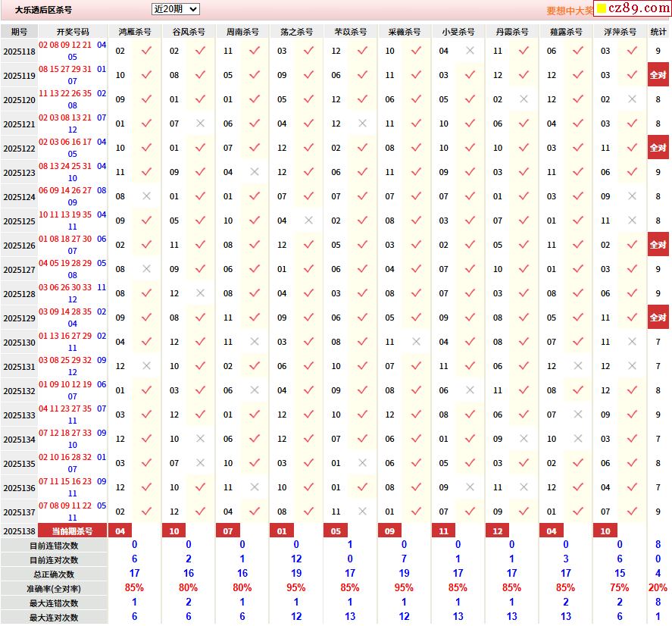Click the 采薇杀号 cross mark in row 2025130
Image resolution: width=672 pixels, height=626 pixels.
point(416,342)
